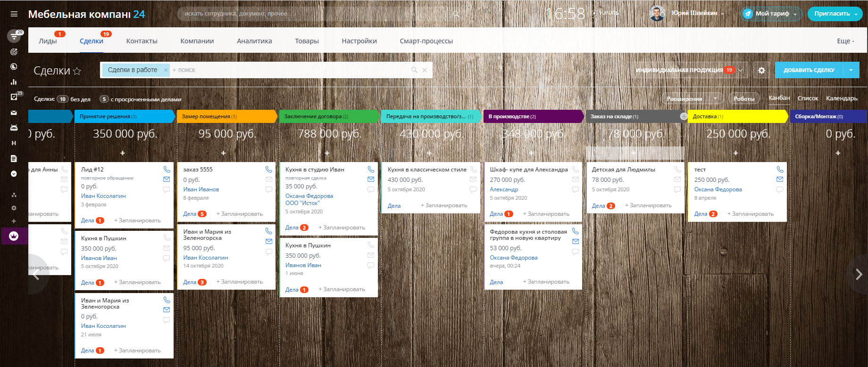Open the clock icon in left sidebar
This screenshot has height=367, width=868.
[14, 67]
